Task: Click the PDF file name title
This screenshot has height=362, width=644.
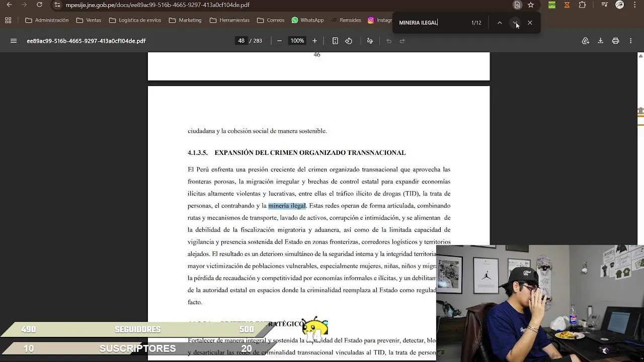Action: tap(86, 41)
